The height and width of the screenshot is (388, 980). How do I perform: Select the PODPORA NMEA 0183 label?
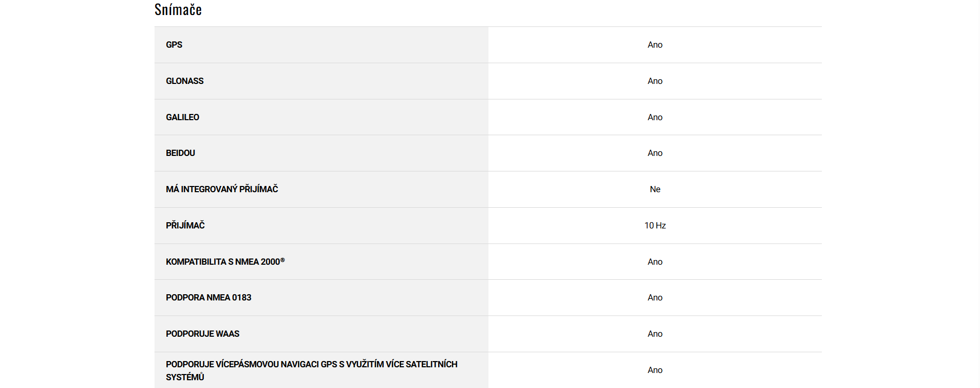click(208, 298)
